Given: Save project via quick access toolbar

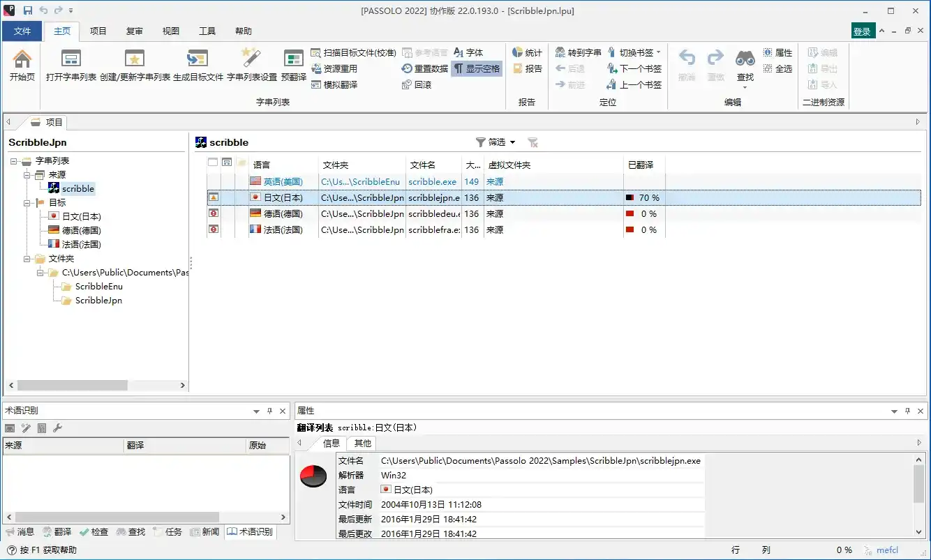Looking at the screenshot, I should (x=28, y=10).
